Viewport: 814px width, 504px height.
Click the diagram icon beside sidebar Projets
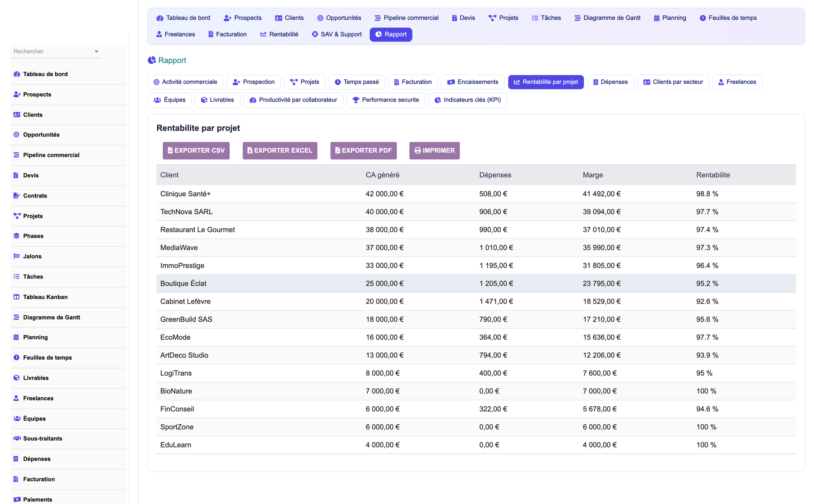pyautogui.click(x=17, y=216)
